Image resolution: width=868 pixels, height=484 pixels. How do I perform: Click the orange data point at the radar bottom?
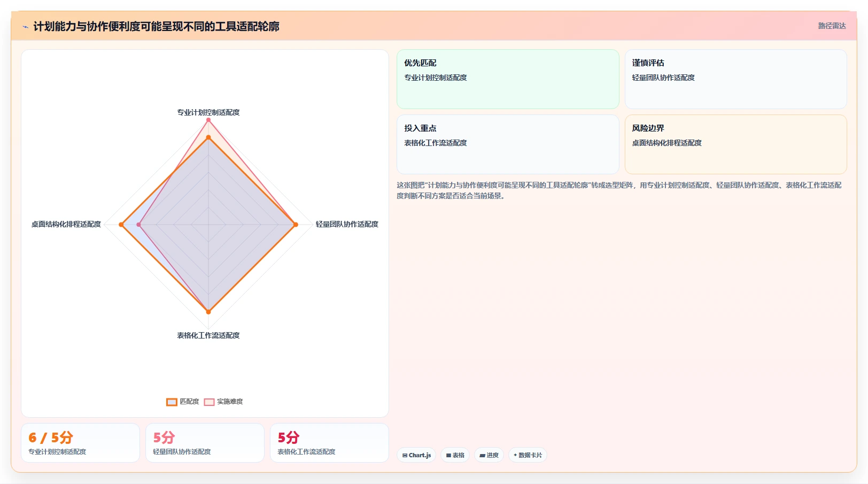click(208, 311)
